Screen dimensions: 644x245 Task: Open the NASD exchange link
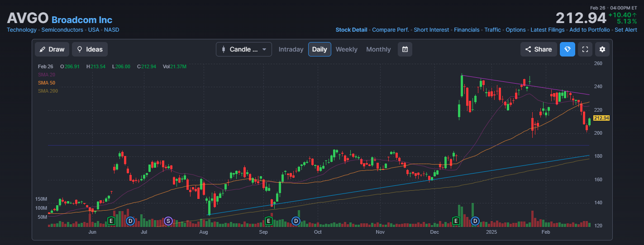coord(112,30)
